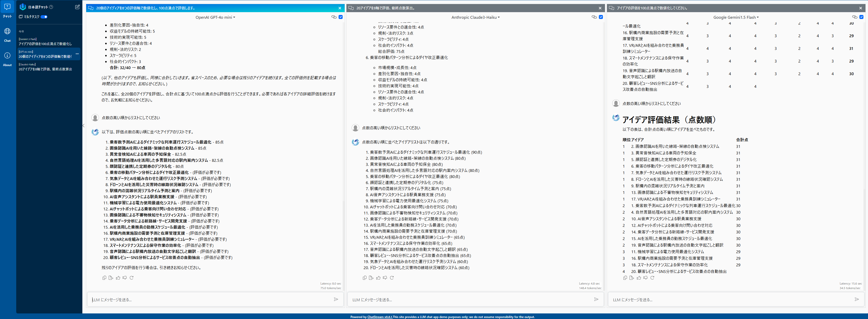The image size is (868, 319).
Task: Send message in the Claude3-Haiku panel
Action: [596, 300]
